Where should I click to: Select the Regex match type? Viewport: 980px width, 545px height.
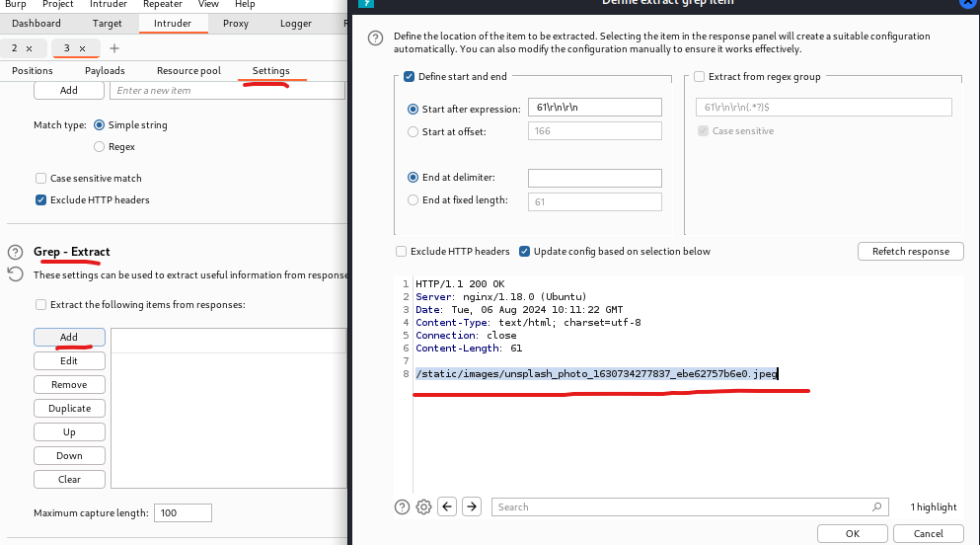99,147
